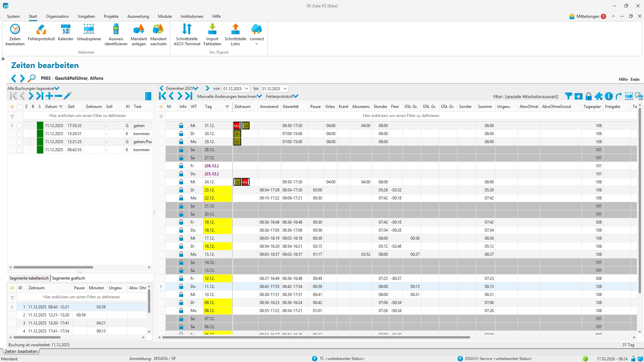
Task: Click the Mitteilungen notifications button
Action: [x=587, y=16]
